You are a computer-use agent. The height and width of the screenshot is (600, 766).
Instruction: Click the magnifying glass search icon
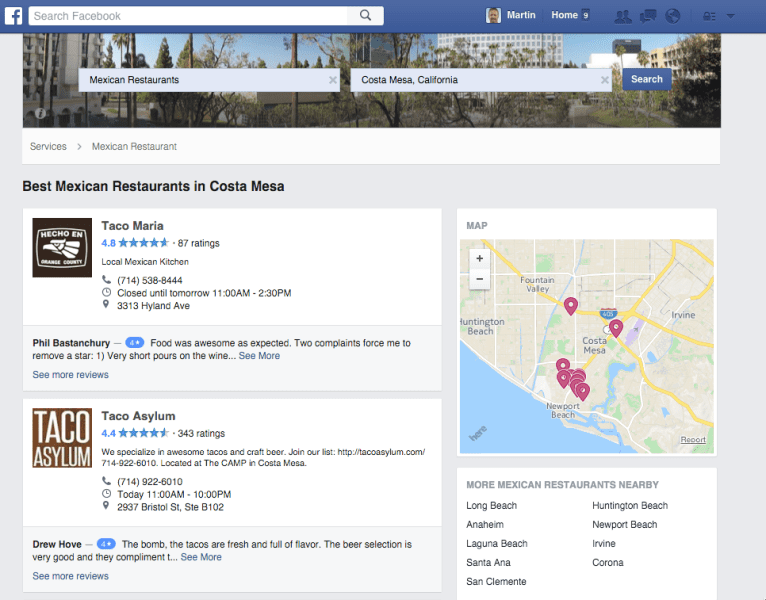tap(365, 16)
